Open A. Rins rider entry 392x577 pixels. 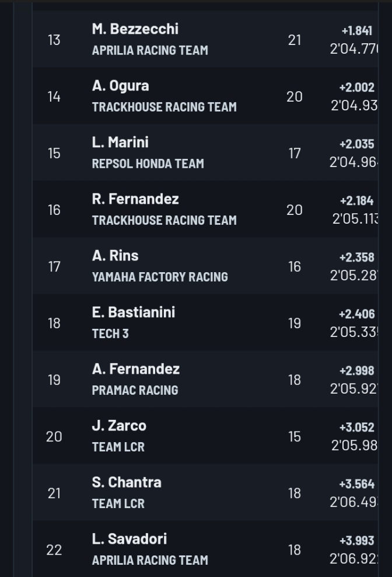click(x=115, y=256)
